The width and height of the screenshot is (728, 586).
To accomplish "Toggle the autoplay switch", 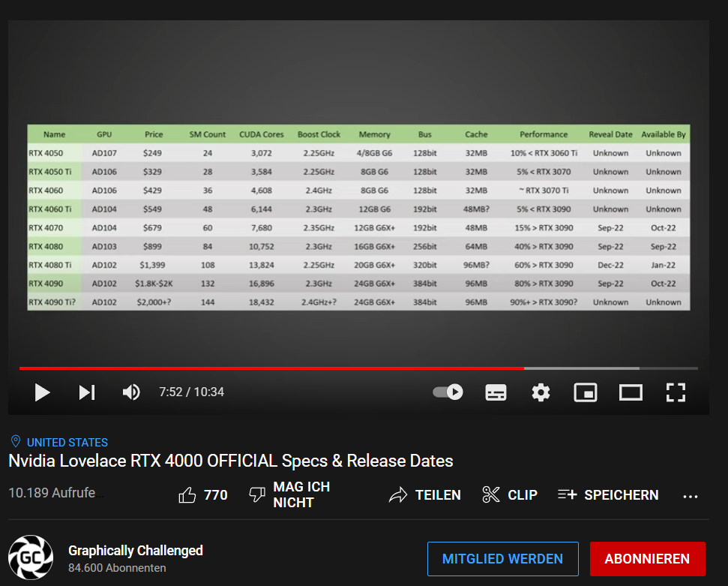I will coord(448,392).
